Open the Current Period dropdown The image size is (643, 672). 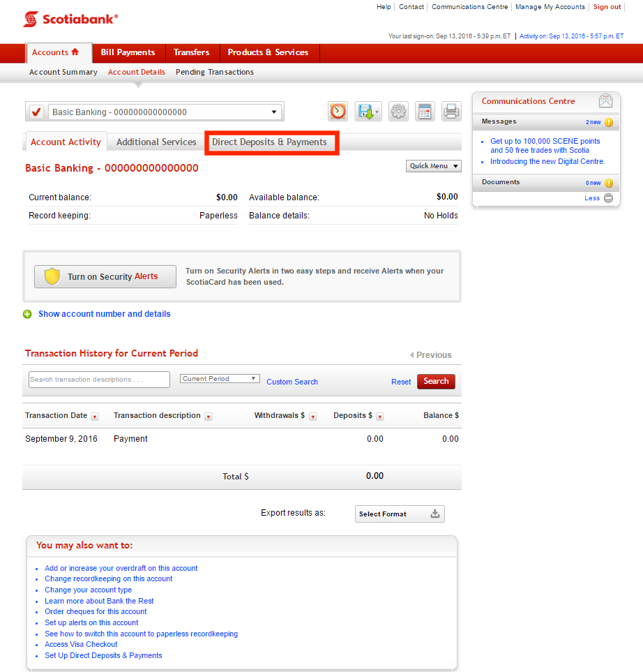coord(220,379)
